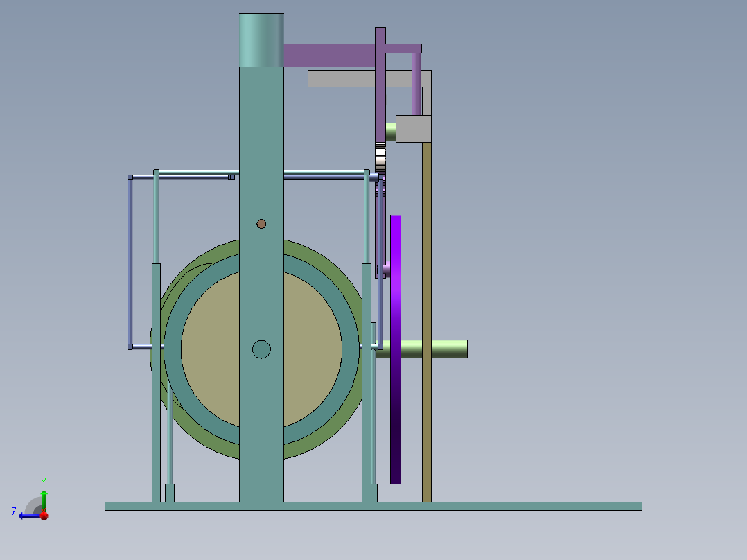Select the light teal cylinder cap atop column
The width and height of the screenshot is (747, 560).
click(x=261, y=40)
